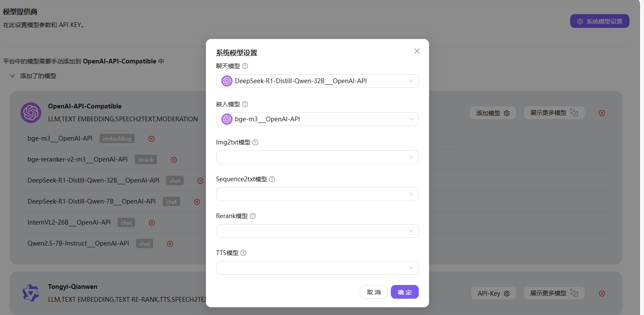This screenshot has height=315, width=644.
Task: Open the TTS模型 dropdown
Action: point(317,268)
